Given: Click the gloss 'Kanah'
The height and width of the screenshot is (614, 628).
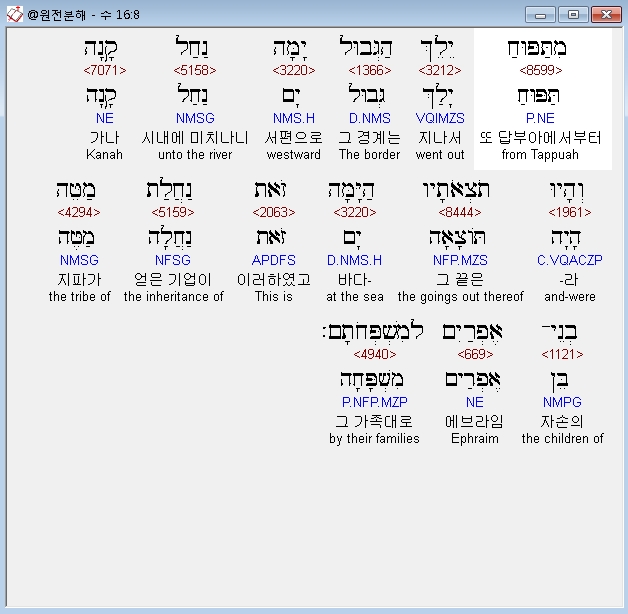Looking at the screenshot, I should [105, 155].
